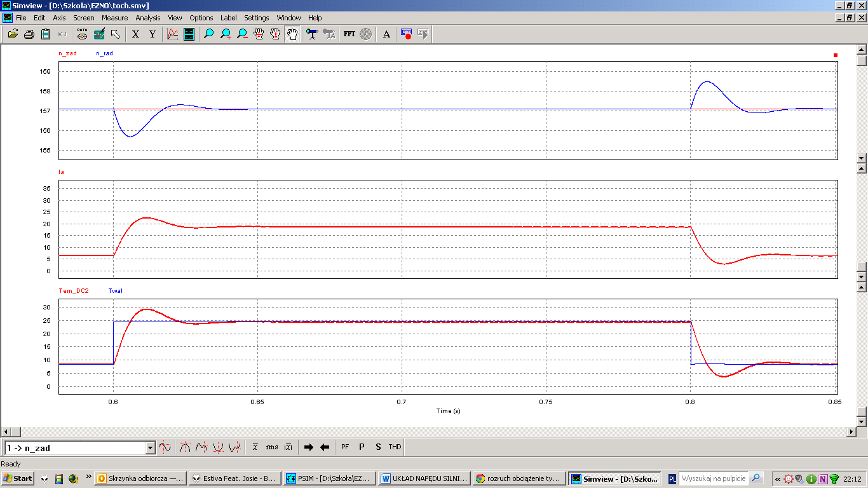Expand the taskbar quick launch overflow chevron
Screen dimensions: 868x488
click(x=88, y=477)
